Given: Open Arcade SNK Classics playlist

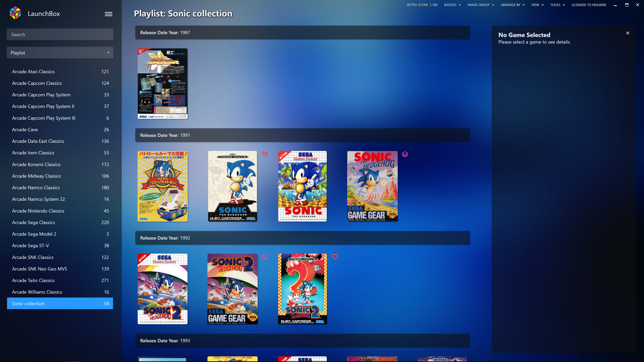Looking at the screenshot, I should pos(60,257).
